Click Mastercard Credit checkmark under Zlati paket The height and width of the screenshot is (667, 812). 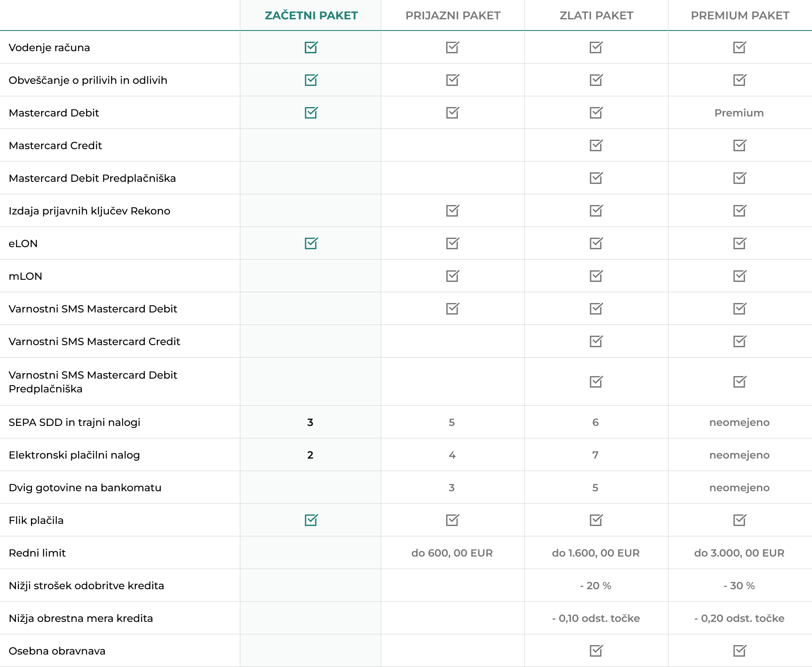(596, 145)
